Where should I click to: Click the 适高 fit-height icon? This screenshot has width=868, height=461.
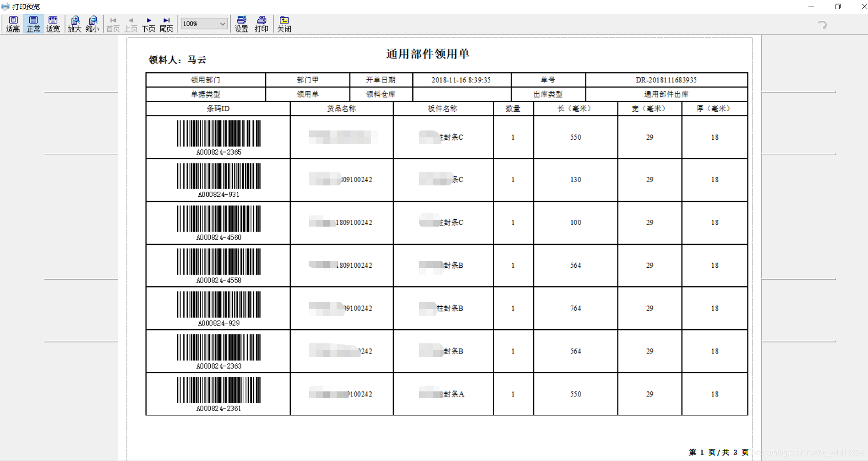pyautogui.click(x=13, y=24)
